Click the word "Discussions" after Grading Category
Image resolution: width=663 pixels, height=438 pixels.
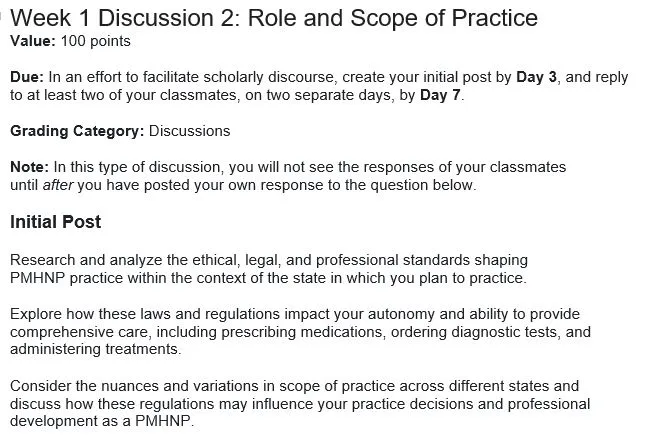point(189,131)
